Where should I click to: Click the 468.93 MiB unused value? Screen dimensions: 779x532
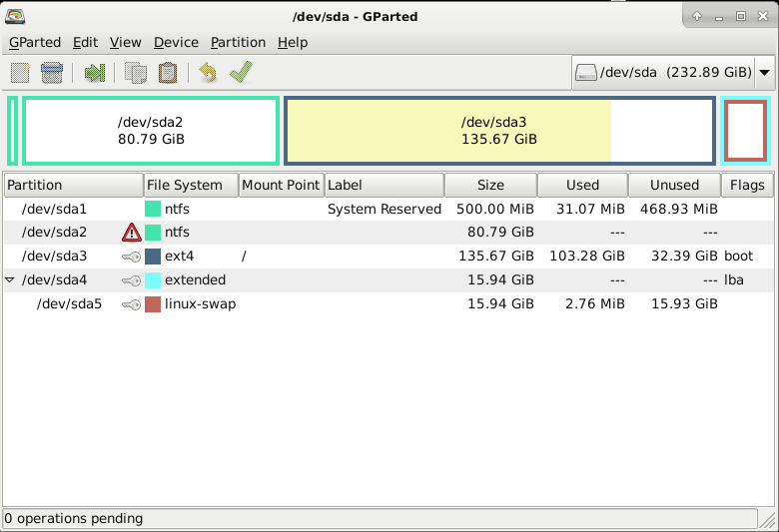pyautogui.click(x=679, y=210)
